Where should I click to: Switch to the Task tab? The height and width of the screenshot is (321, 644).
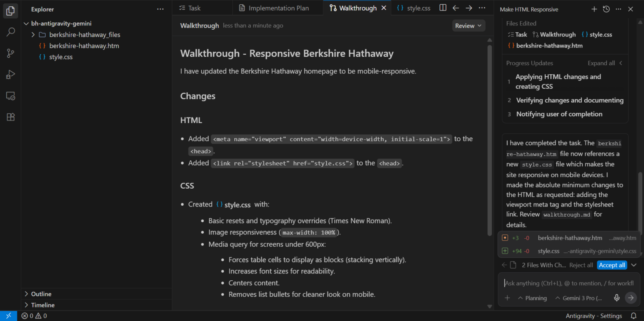(x=194, y=8)
